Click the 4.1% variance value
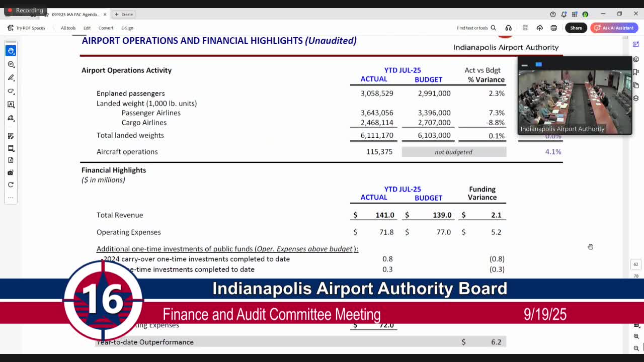Screen dimensions: 644x362 point(553,152)
